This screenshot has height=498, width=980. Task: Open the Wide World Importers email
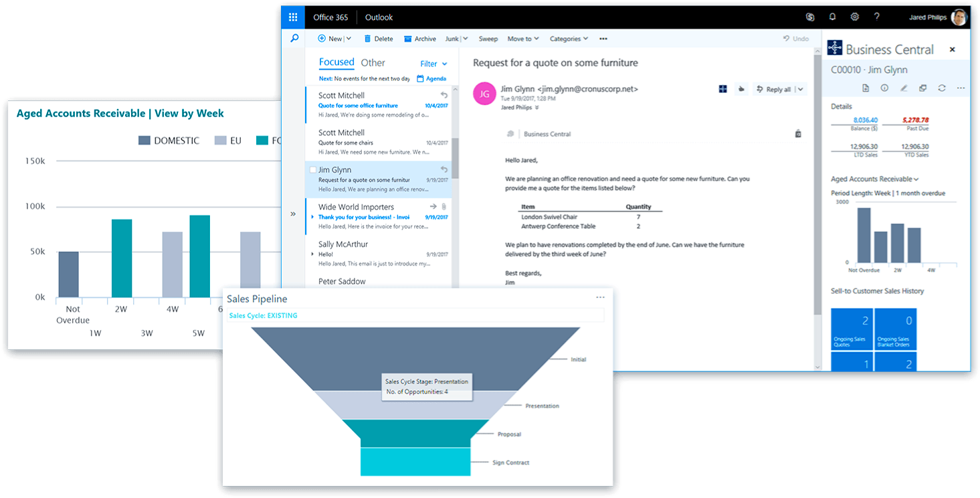click(378, 216)
